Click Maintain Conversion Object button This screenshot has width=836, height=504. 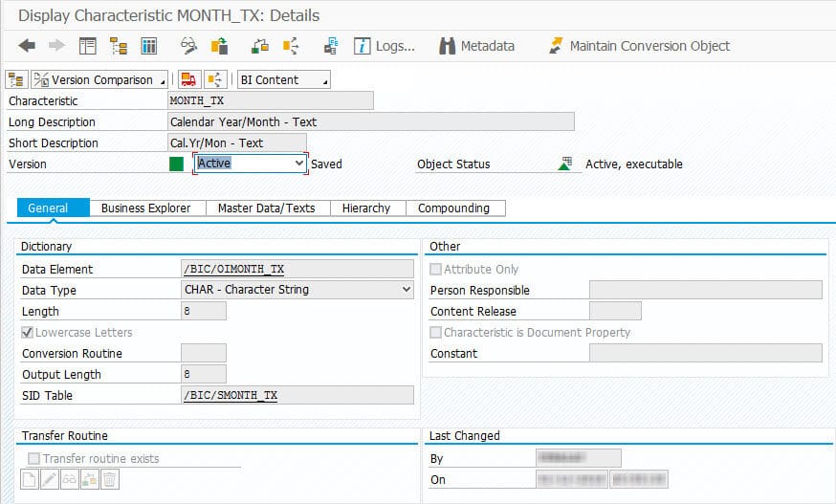(638, 46)
